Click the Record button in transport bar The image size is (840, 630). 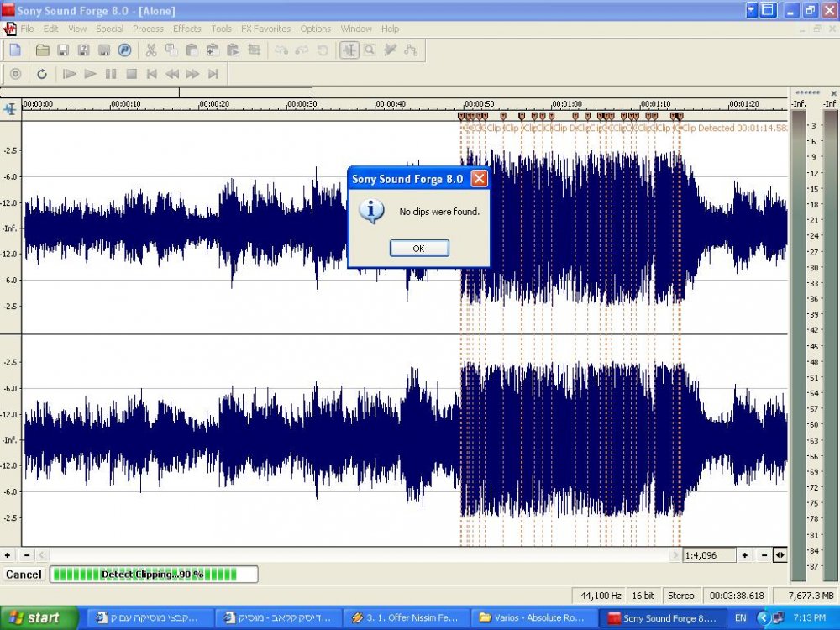click(x=15, y=74)
